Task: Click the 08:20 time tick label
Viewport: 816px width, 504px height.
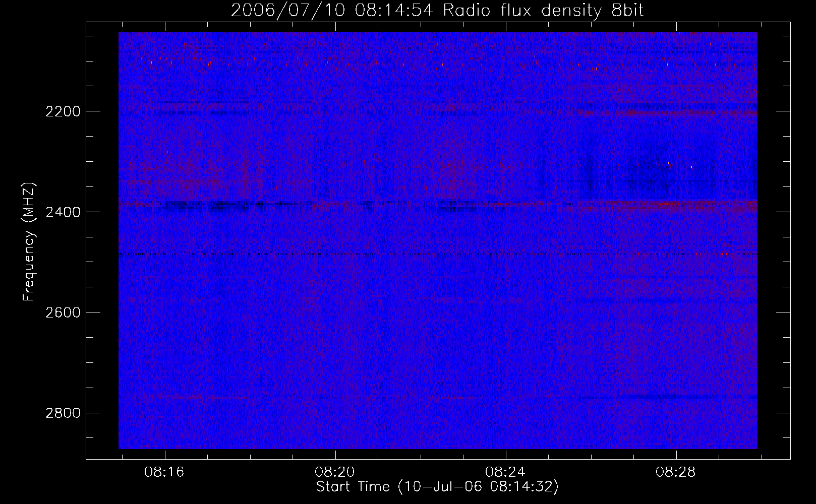Action: tap(335, 472)
